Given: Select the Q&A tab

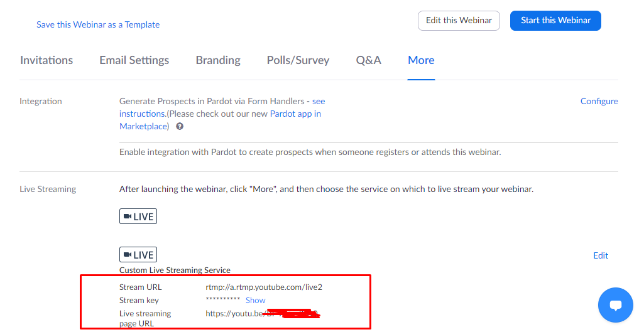Looking at the screenshot, I should 369,60.
